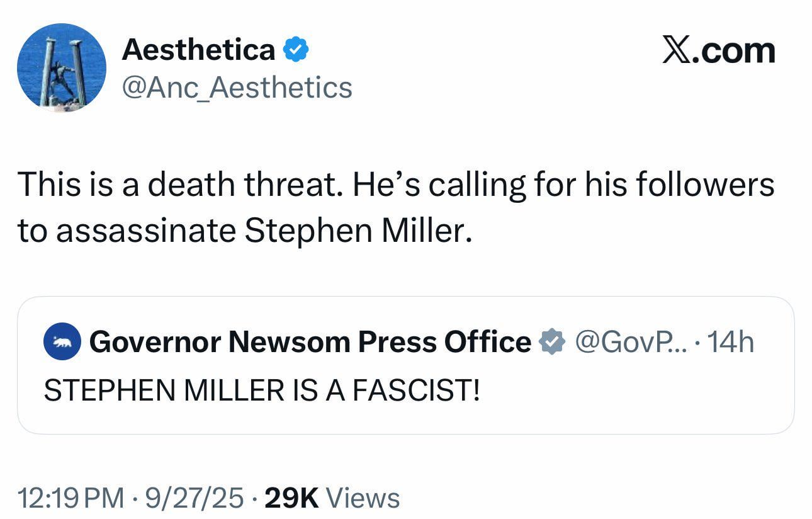Click the Views label under the post
The height and width of the screenshot is (519, 812).
pyautogui.click(x=364, y=498)
